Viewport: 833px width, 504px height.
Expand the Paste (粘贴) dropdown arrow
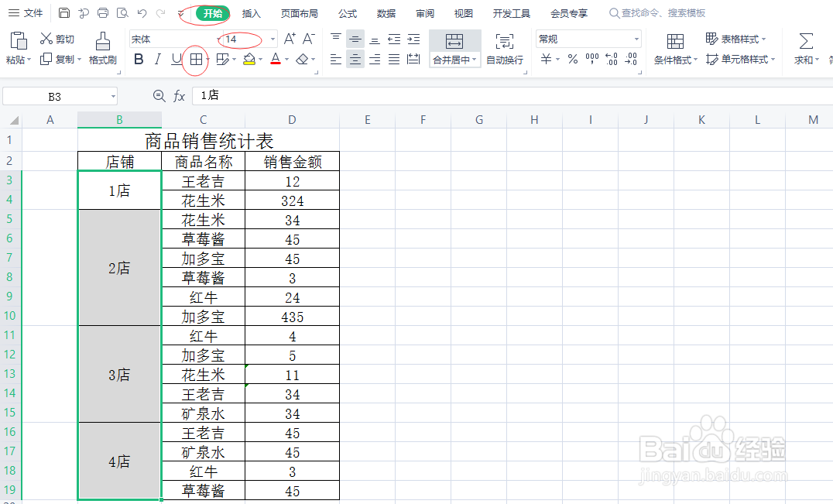(x=29, y=60)
